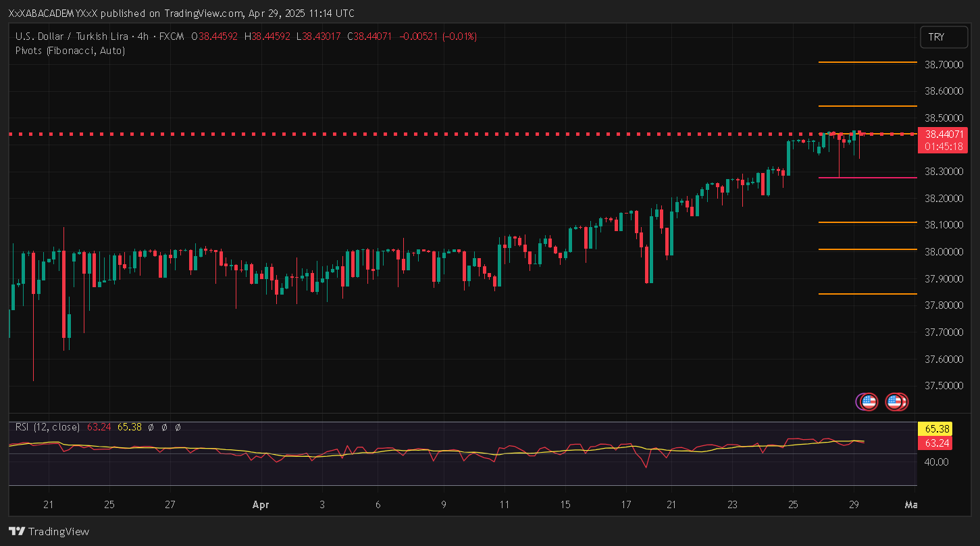Click the FXCM data source label

point(175,36)
